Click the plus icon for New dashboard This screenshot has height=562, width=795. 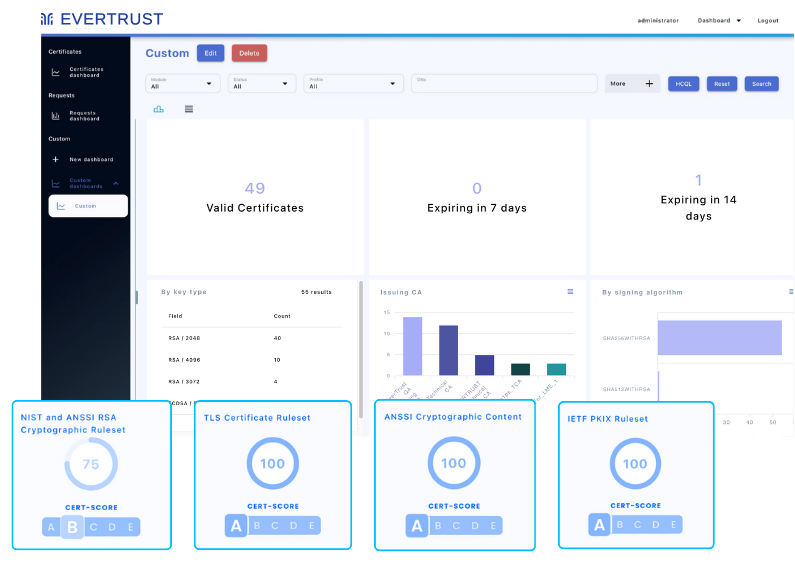pos(56,159)
